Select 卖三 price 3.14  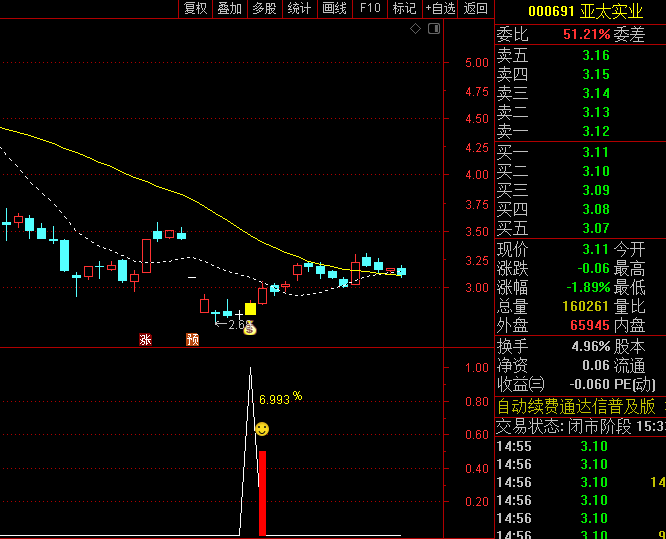[596, 93]
